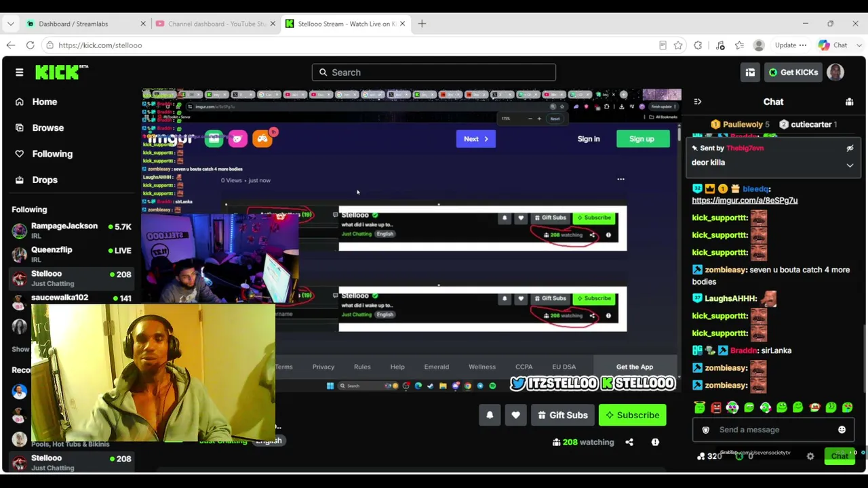Click the green Subscribe button
The height and width of the screenshot is (488, 868).
point(633,415)
